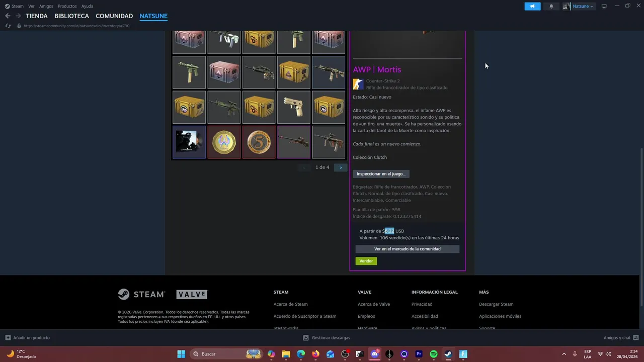Open Outlook from the taskbar
Screen dimensions: 644x362
coord(330,354)
